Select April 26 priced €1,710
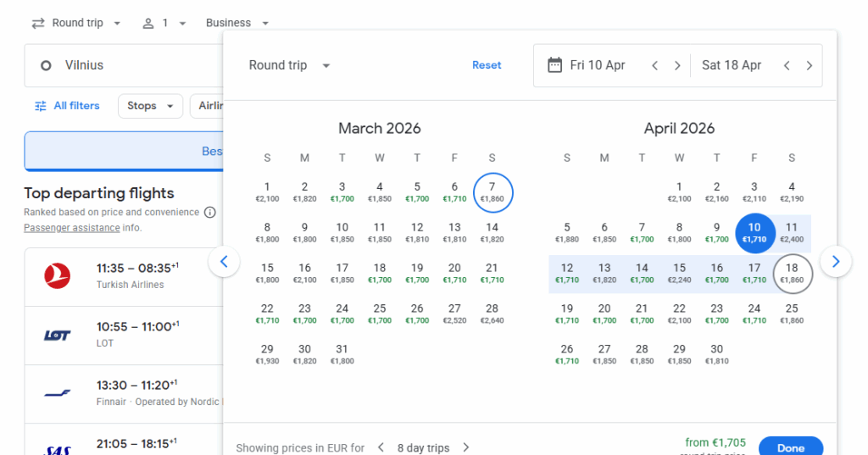This screenshot has width=868, height=455. [567, 354]
